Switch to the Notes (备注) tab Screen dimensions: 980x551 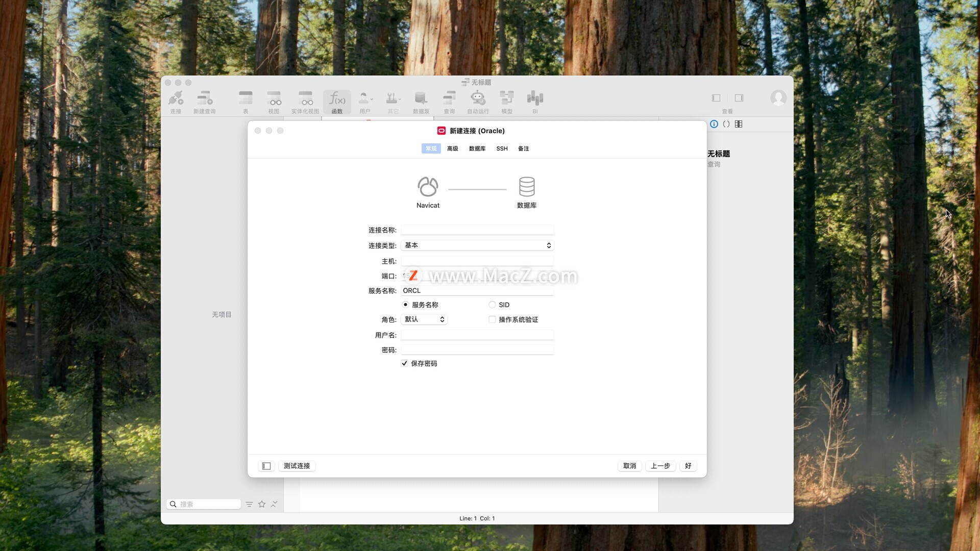(524, 148)
